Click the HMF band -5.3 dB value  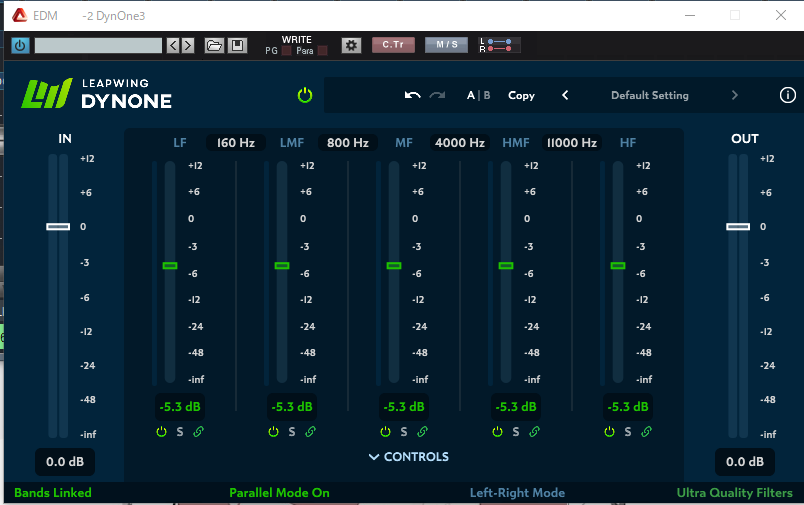(516, 407)
